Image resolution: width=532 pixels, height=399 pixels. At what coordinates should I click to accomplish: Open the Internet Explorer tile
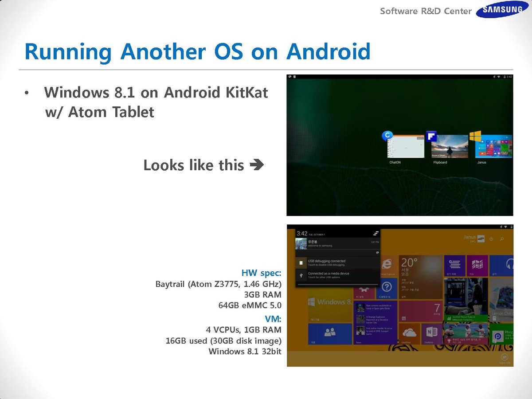(387, 265)
